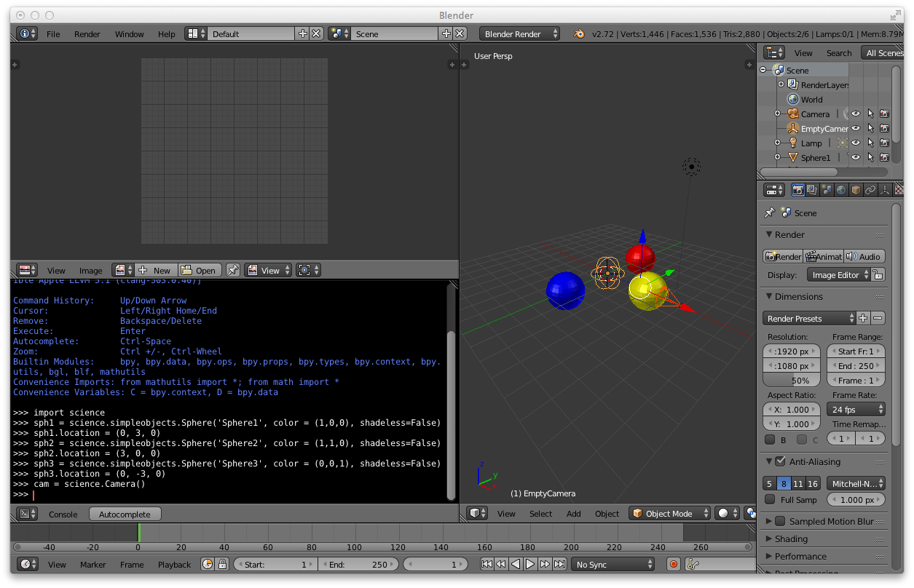
Task: Open the Outliner editor type selector
Action: [x=773, y=52]
